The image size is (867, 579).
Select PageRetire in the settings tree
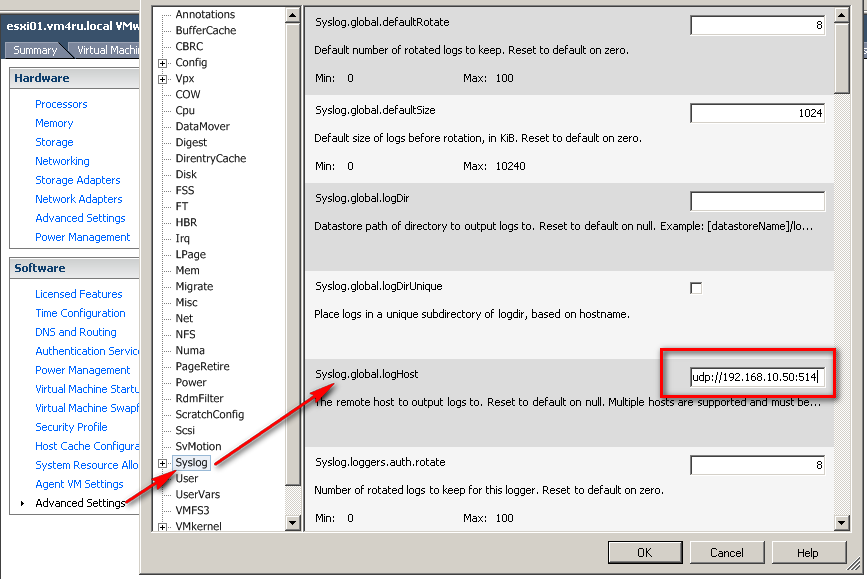coord(202,367)
